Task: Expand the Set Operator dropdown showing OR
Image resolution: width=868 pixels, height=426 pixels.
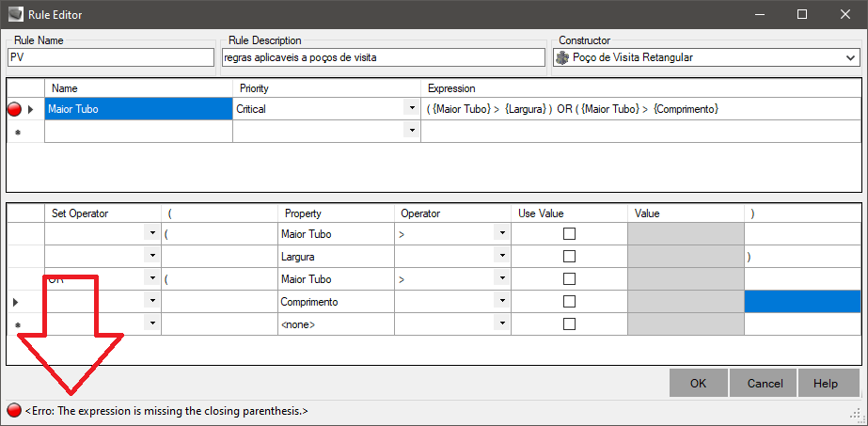Action: click(x=152, y=278)
